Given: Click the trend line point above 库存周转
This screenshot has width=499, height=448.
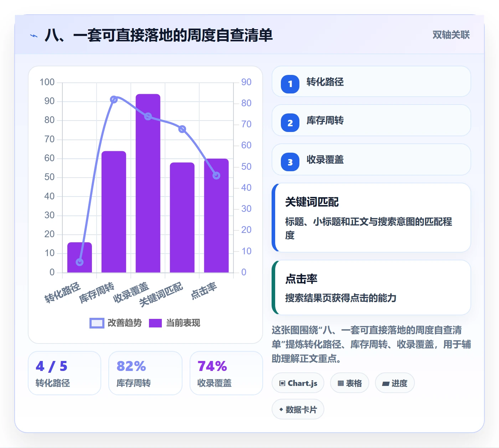Looking at the screenshot, I should (114, 100).
